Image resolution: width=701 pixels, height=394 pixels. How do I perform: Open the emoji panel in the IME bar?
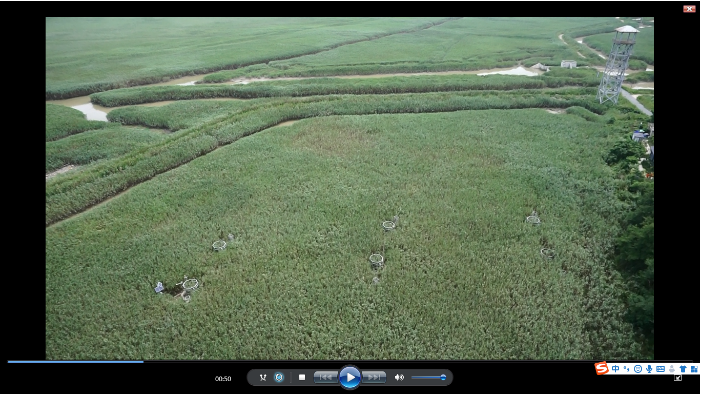point(638,369)
